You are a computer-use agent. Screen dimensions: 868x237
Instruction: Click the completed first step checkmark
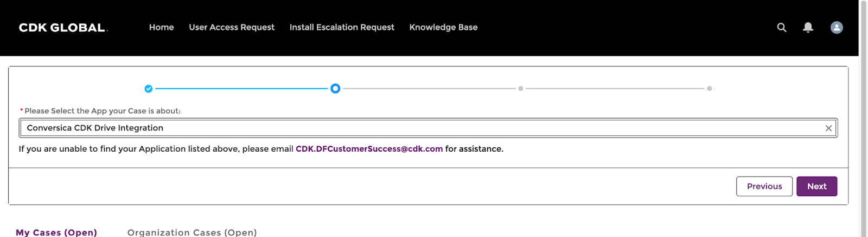pos(149,89)
